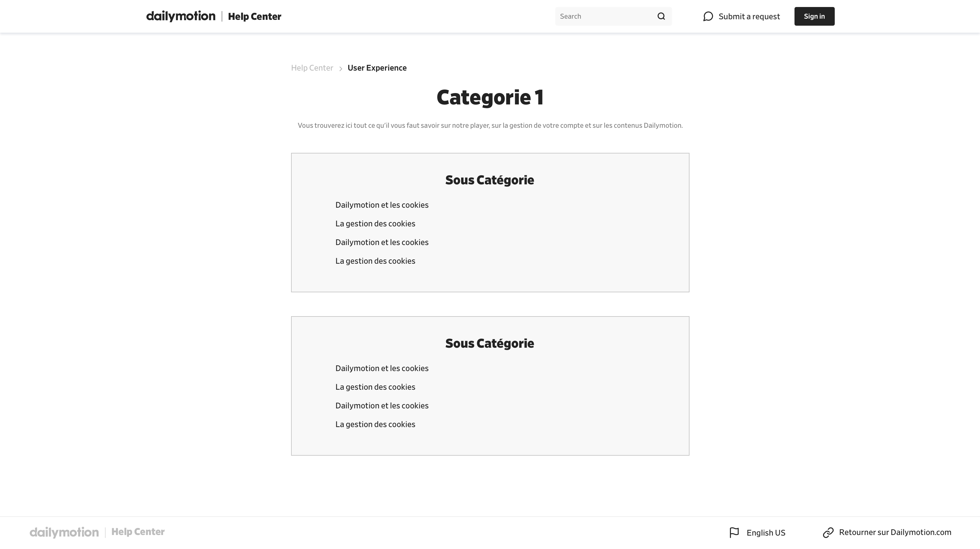Open the footer Help Center link
The height and width of the screenshot is (549, 980).
tap(138, 532)
